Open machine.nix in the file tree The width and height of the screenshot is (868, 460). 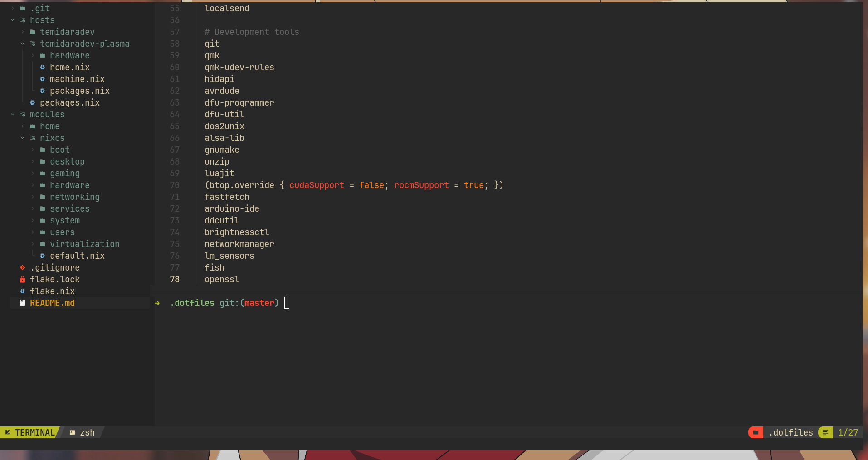point(77,79)
